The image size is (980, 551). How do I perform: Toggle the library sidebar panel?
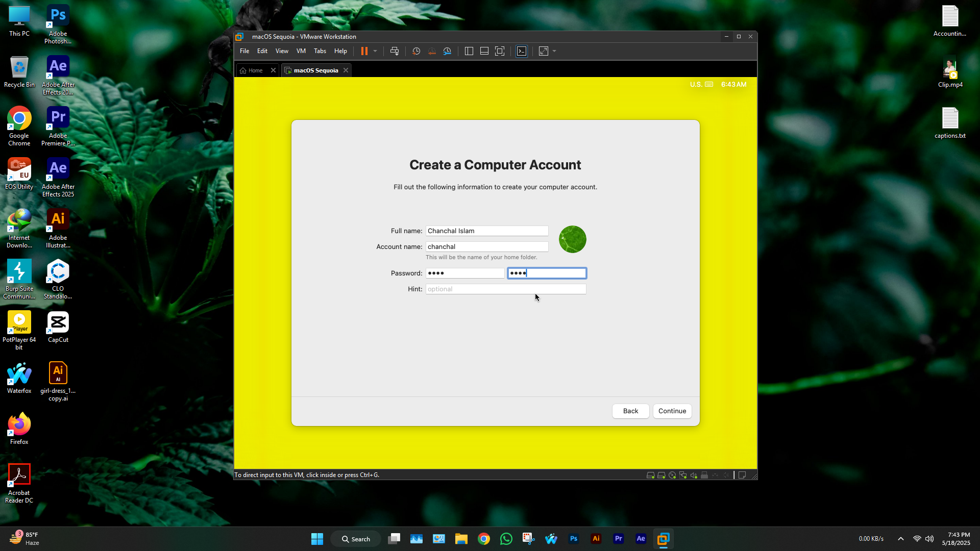click(469, 51)
